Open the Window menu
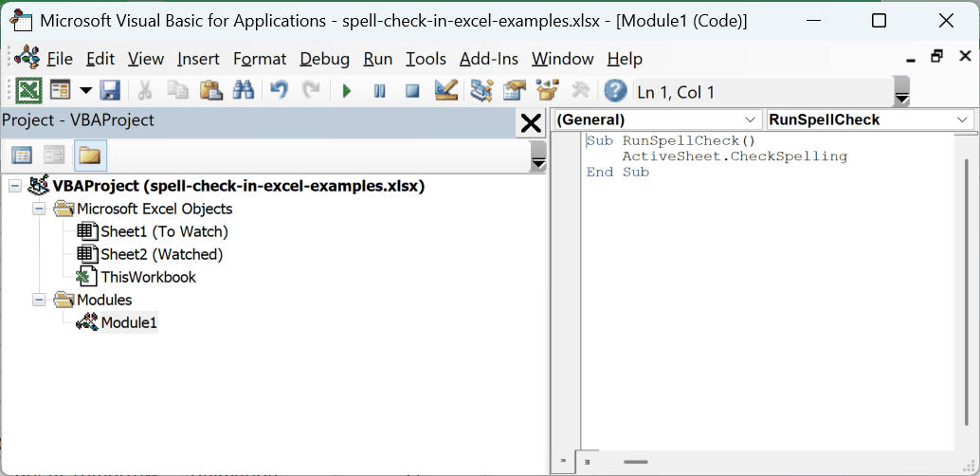This screenshot has width=980, height=476. [562, 59]
